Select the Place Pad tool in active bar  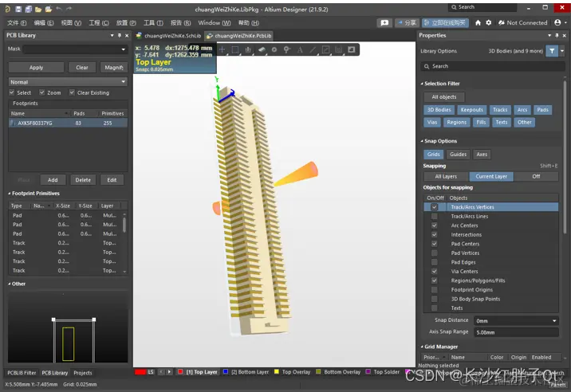pos(274,49)
